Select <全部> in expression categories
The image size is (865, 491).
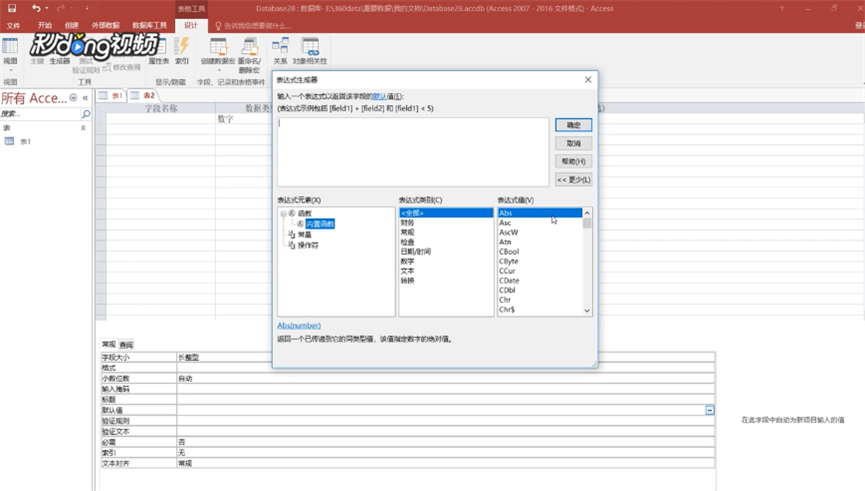(x=446, y=213)
